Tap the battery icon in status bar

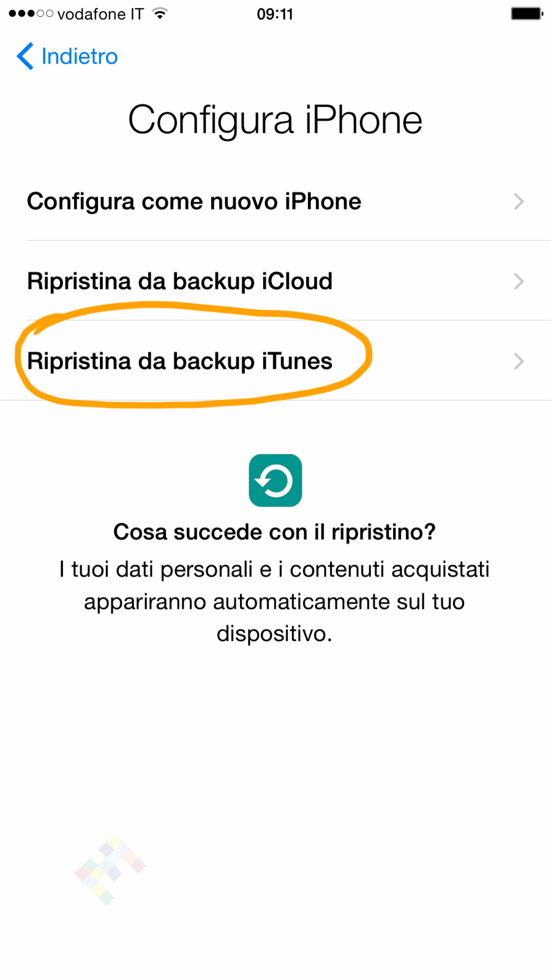(x=527, y=13)
